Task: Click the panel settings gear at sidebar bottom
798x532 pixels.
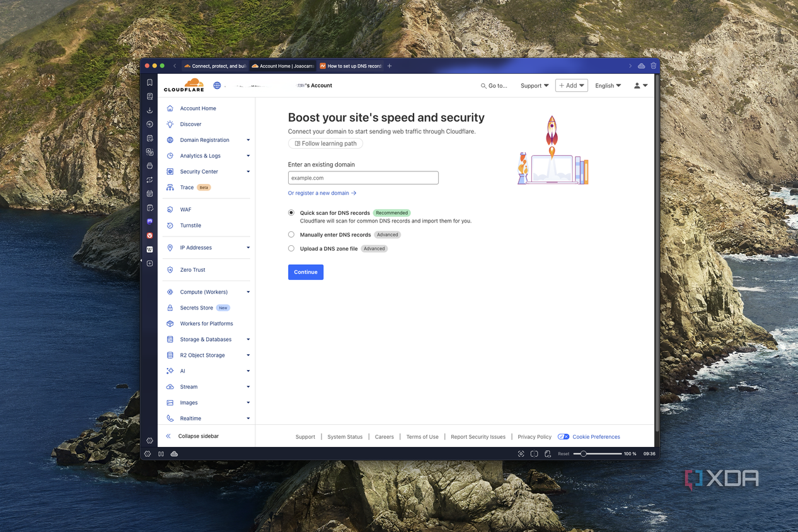Action: pos(149,441)
